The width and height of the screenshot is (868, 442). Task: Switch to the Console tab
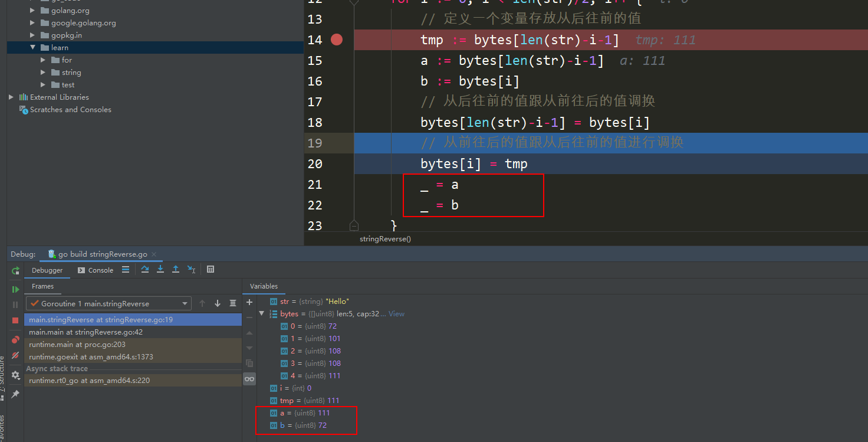point(96,270)
